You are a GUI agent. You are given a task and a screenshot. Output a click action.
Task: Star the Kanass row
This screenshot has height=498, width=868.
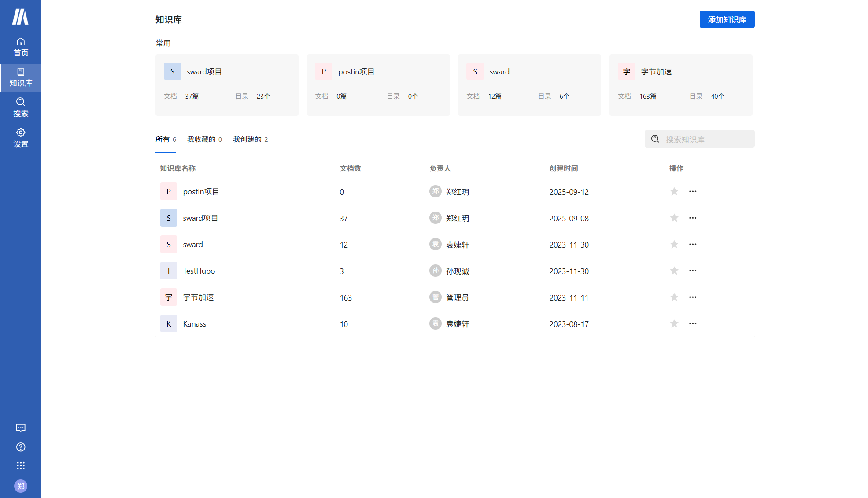coord(674,323)
